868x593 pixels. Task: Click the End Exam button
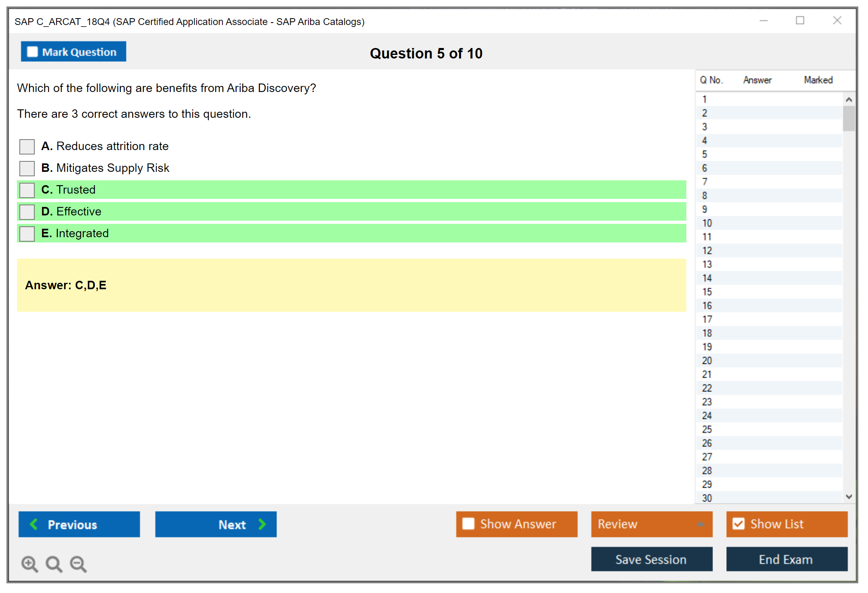786,559
